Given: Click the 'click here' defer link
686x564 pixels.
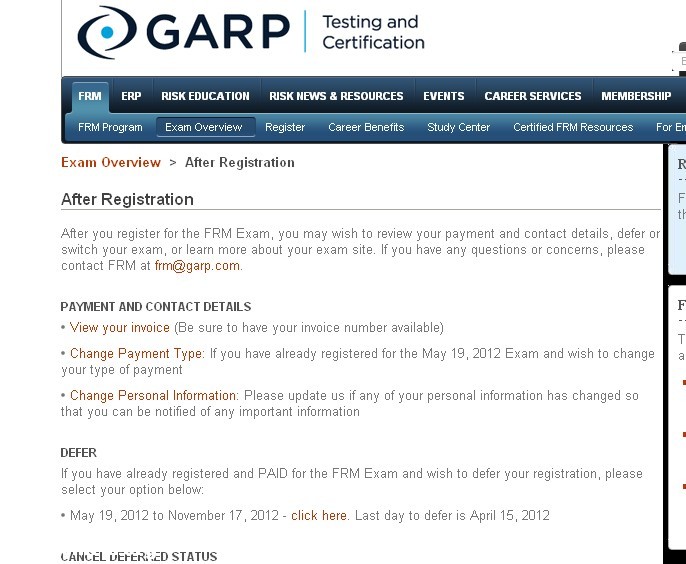Looking at the screenshot, I should [319, 515].
